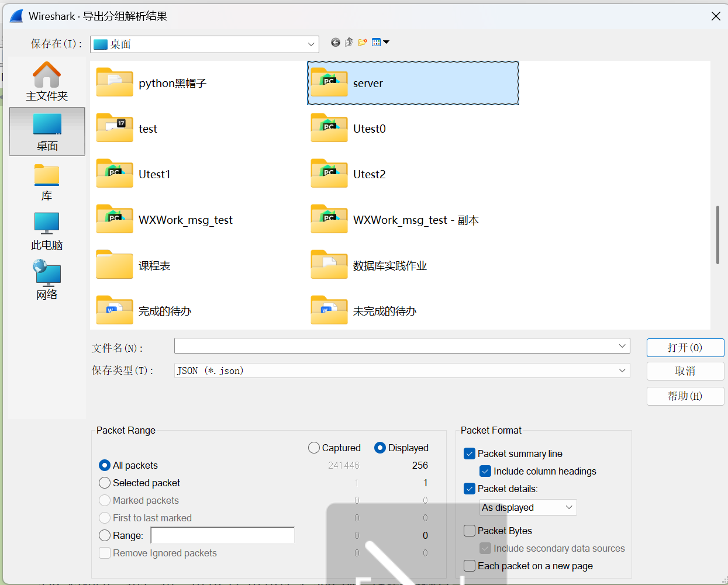Viewport: 728px width, 585px height.
Task: Click the 取消 cancel button
Action: point(685,371)
